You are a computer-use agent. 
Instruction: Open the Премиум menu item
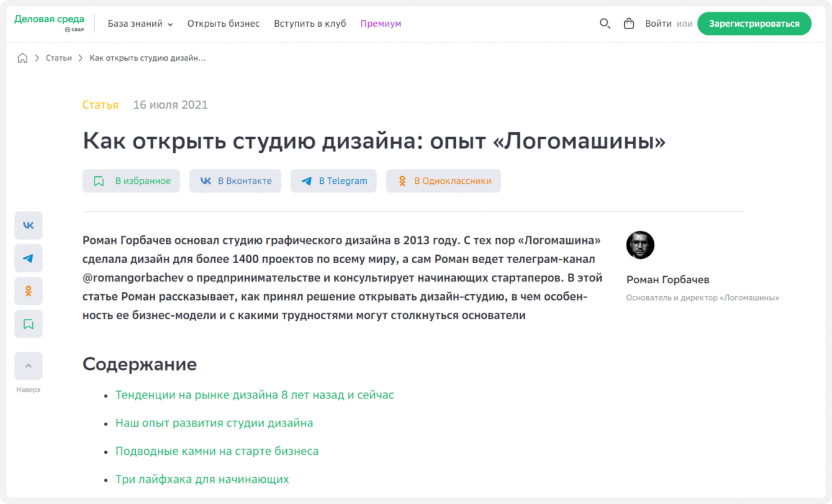(x=381, y=24)
